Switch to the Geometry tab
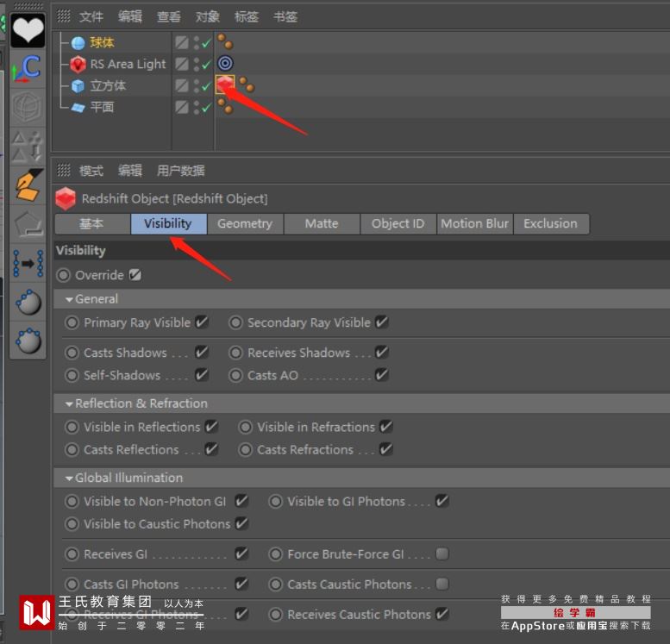The width and height of the screenshot is (670, 644). [x=245, y=224]
